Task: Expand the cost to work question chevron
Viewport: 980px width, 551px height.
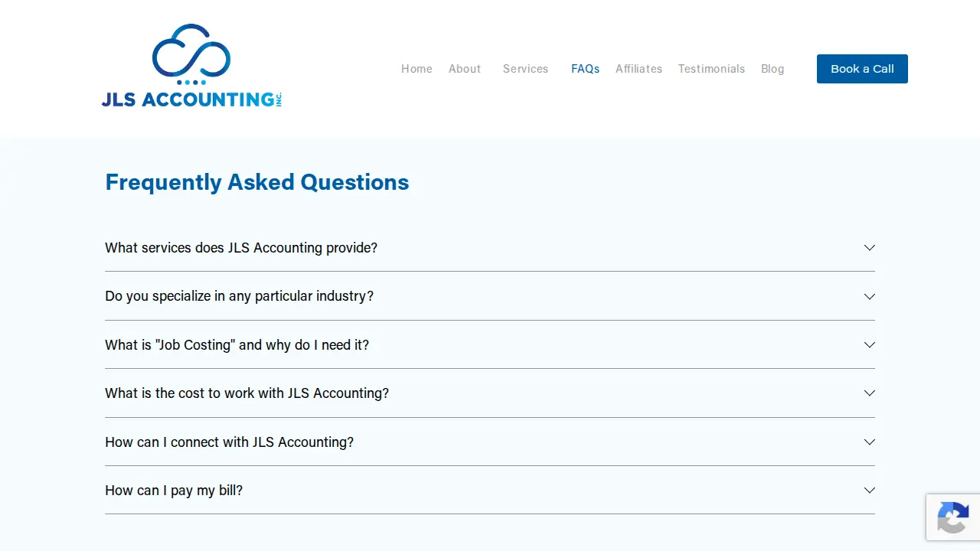Action: tap(869, 393)
